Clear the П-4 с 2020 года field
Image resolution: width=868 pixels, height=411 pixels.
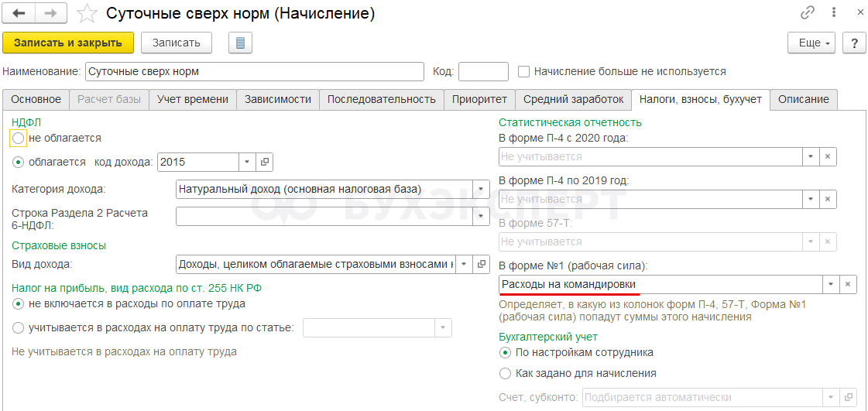point(828,156)
